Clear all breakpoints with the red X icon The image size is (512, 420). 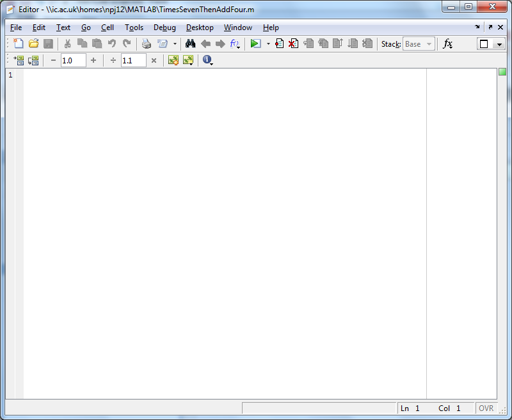point(294,44)
